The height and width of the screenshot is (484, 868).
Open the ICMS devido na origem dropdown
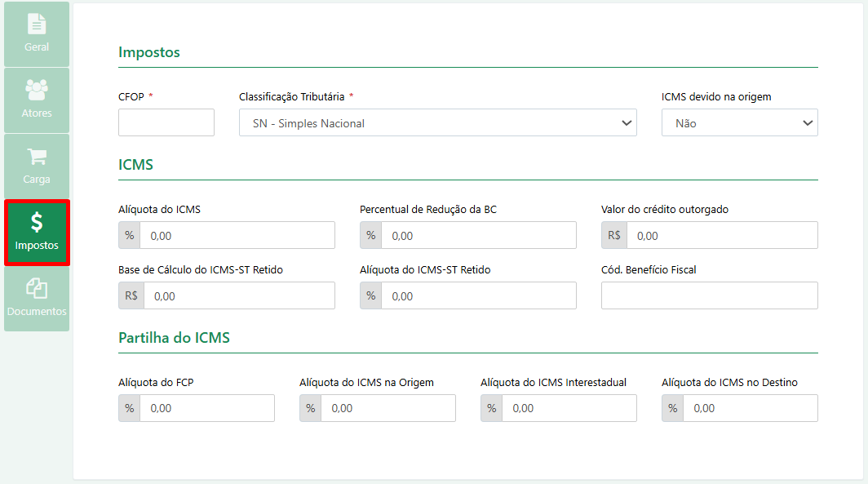point(740,123)
